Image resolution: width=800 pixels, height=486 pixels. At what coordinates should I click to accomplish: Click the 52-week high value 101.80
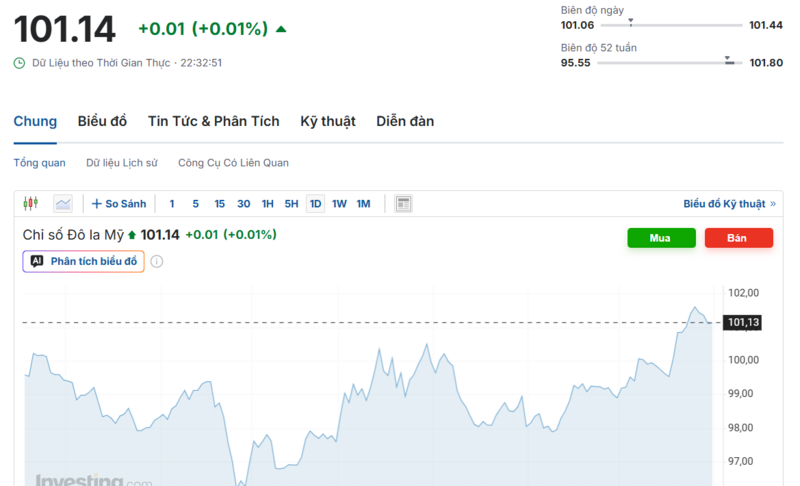(x=766, y=63)
